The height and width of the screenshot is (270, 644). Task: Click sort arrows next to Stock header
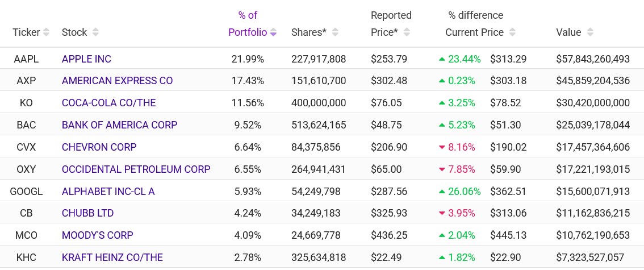(95, 32)
